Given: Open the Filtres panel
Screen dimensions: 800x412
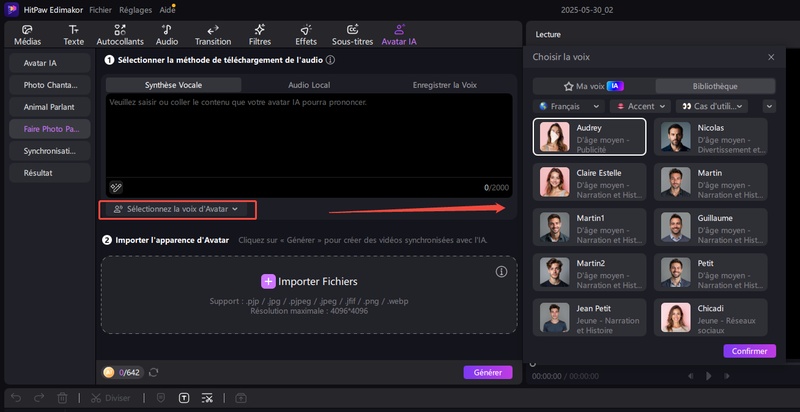Looking at the screenshot, I should coord(260,35).
